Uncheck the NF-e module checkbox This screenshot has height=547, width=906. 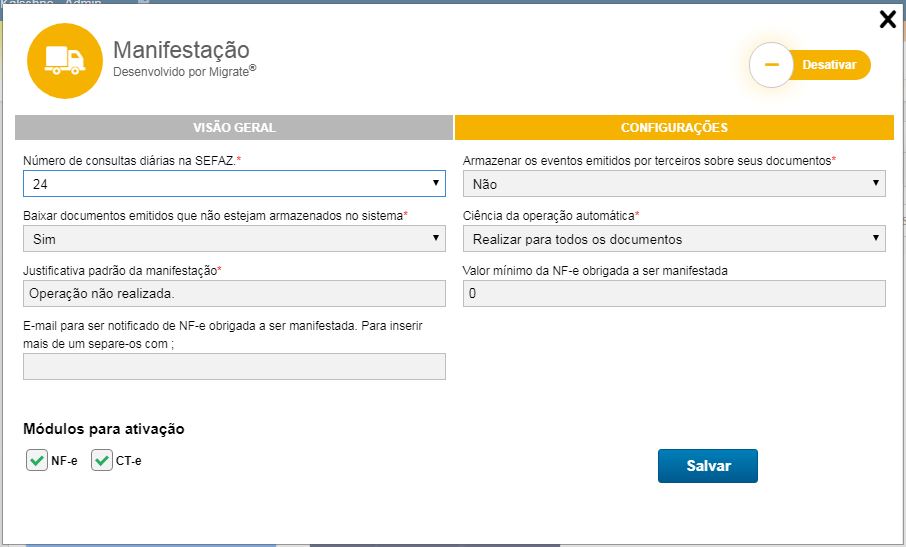[x=37, y=460]
